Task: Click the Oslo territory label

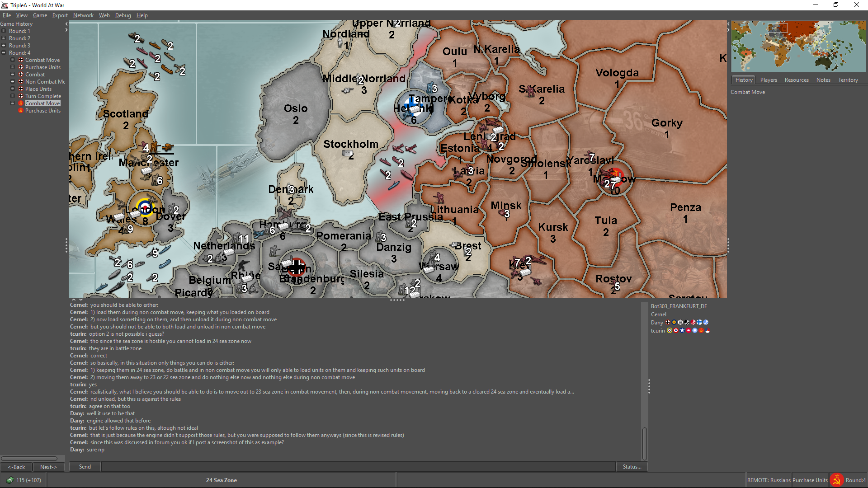Action: (296, 108)
